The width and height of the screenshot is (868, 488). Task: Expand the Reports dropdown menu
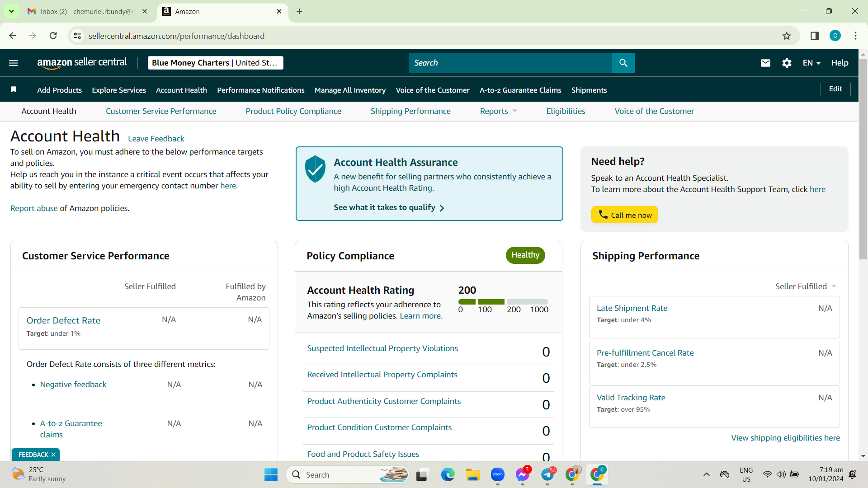click(x=498, y=111)
